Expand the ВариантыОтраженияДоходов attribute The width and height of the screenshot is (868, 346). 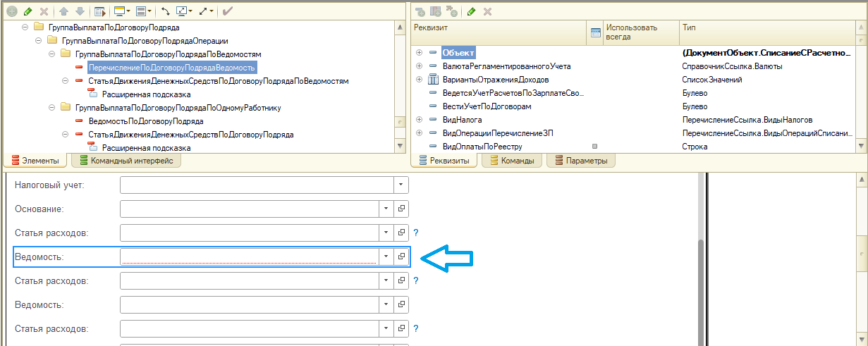point(420,80)
